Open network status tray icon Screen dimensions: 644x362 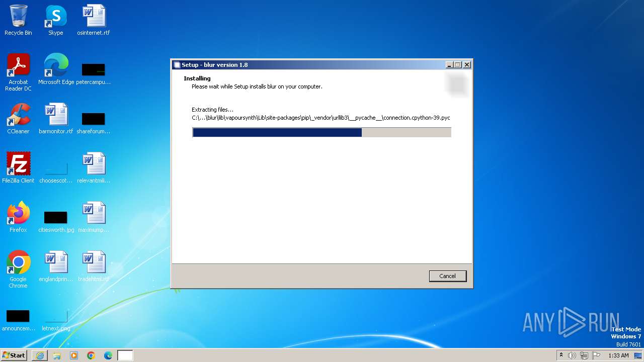tap(584, 355)
